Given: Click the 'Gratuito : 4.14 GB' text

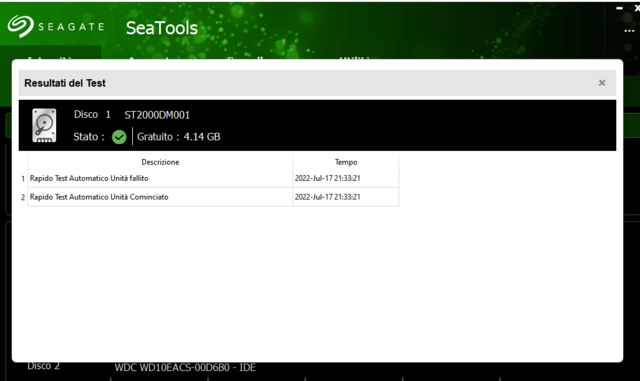Looking at the screenshot, I should [x=179, y=137].
